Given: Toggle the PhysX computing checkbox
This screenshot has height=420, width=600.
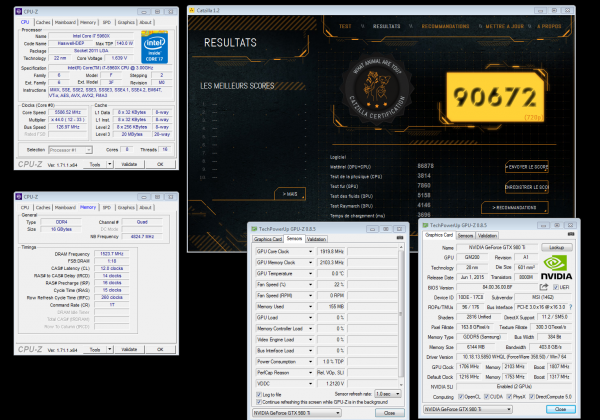Looking at the screenshot, I should click(x=509, y=397).
